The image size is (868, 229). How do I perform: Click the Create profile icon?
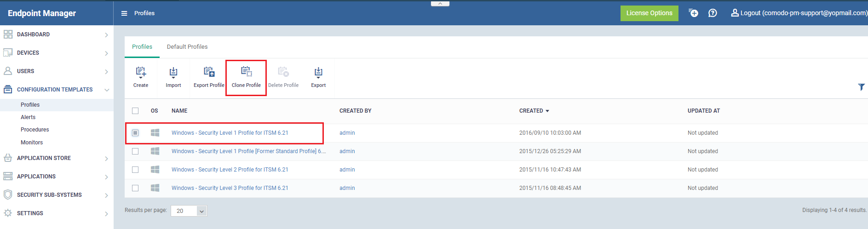(x=141, y=72)
